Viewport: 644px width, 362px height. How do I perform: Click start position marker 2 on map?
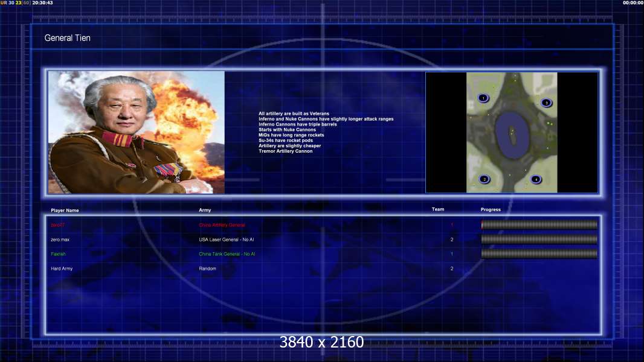[x=485, y=179]
